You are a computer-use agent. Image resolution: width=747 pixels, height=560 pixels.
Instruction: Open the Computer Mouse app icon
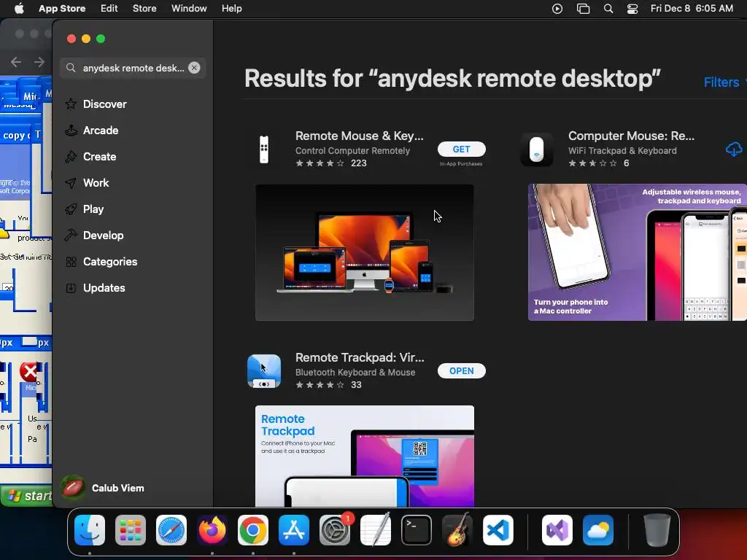(537, 149)
